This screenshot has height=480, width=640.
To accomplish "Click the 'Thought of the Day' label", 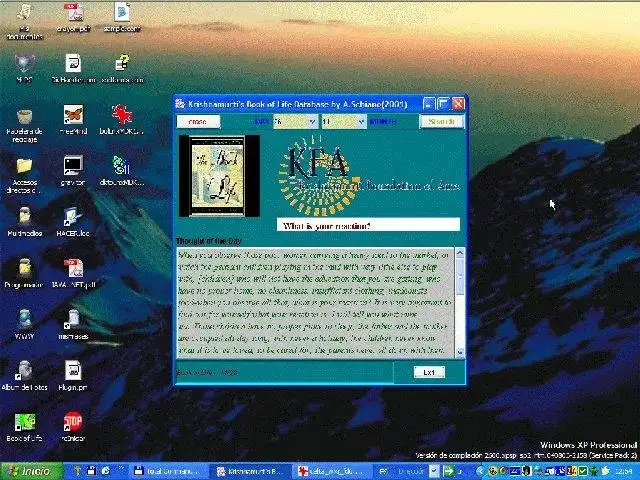I will (209, 241).
